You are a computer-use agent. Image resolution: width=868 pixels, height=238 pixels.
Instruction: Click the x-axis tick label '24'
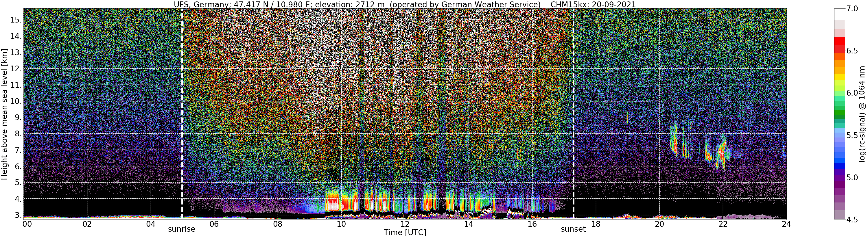(x=786, y=224)
